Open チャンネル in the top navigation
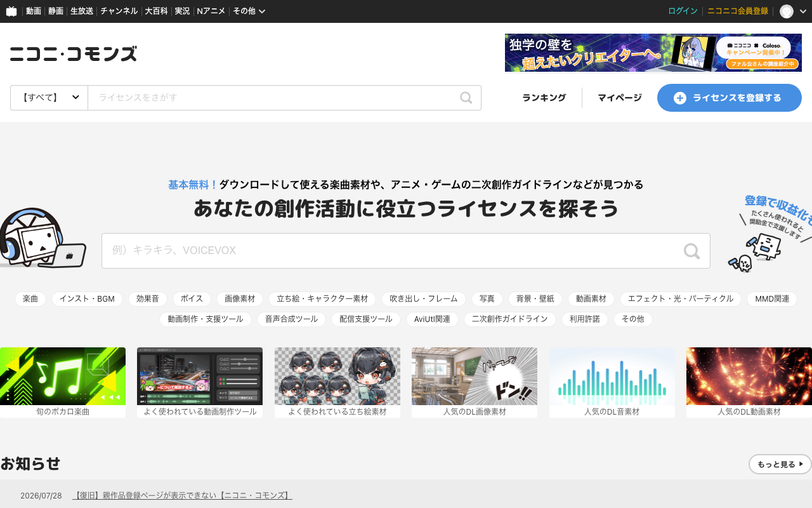Viewport: 812px width, 508px height. tap(119, 11)
